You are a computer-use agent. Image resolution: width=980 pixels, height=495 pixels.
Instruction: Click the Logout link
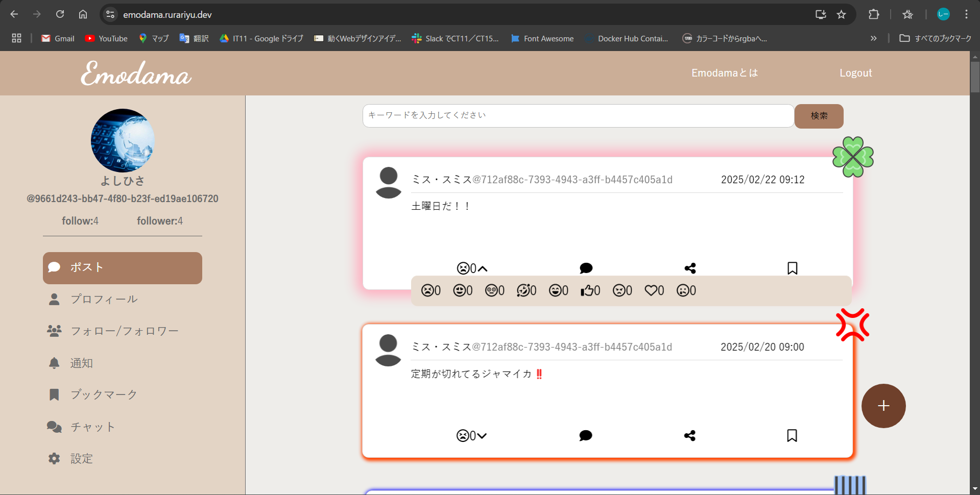pos(855,73)
